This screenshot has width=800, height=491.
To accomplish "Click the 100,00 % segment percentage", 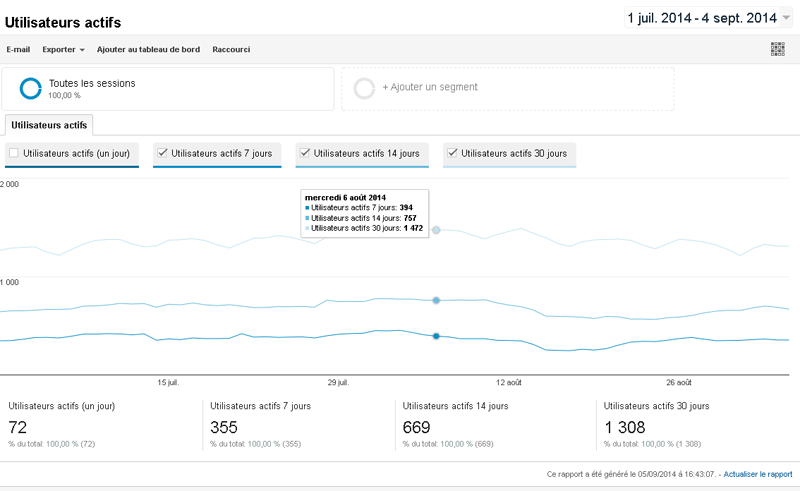I will click(64, 95).
